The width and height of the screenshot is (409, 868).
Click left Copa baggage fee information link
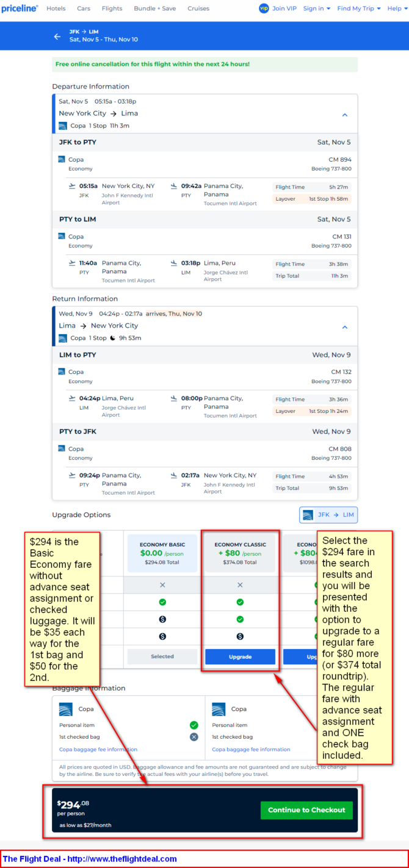tap(98, 749)
